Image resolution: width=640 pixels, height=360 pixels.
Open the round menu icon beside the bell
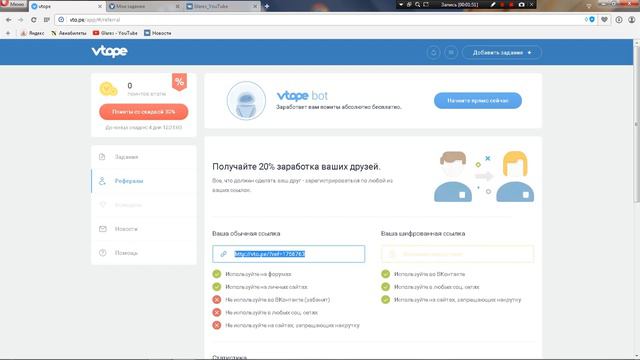[x=451, y=53]
